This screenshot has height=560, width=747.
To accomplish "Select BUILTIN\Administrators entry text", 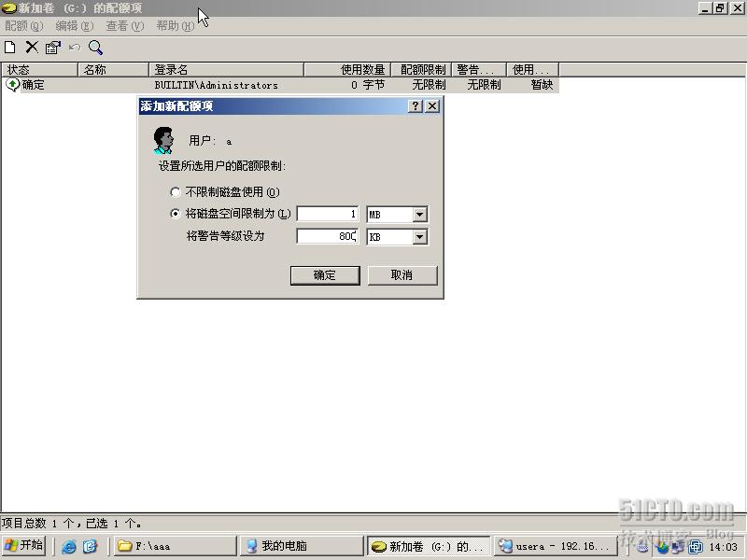I will click(217, 85).
